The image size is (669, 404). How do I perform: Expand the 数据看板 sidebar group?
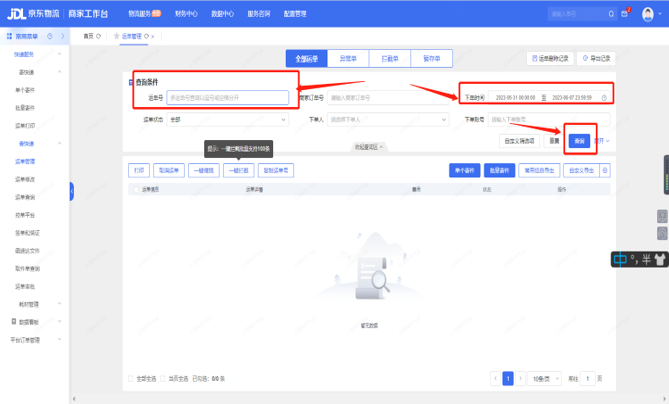tap(59, 321)
